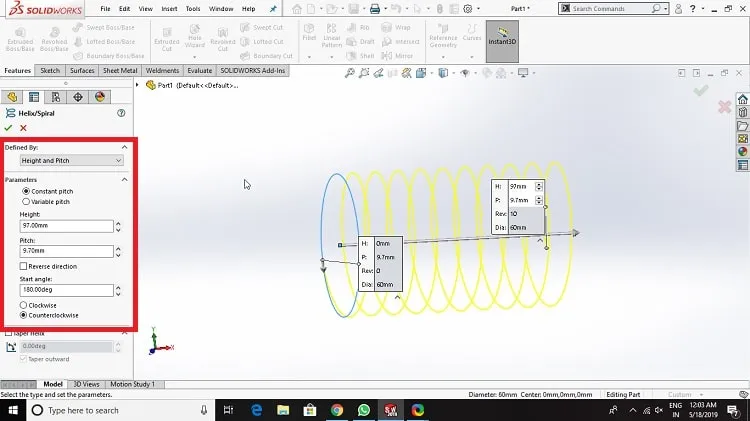
Task: Select the Revolved Cut tool
Action: [222, 39]
